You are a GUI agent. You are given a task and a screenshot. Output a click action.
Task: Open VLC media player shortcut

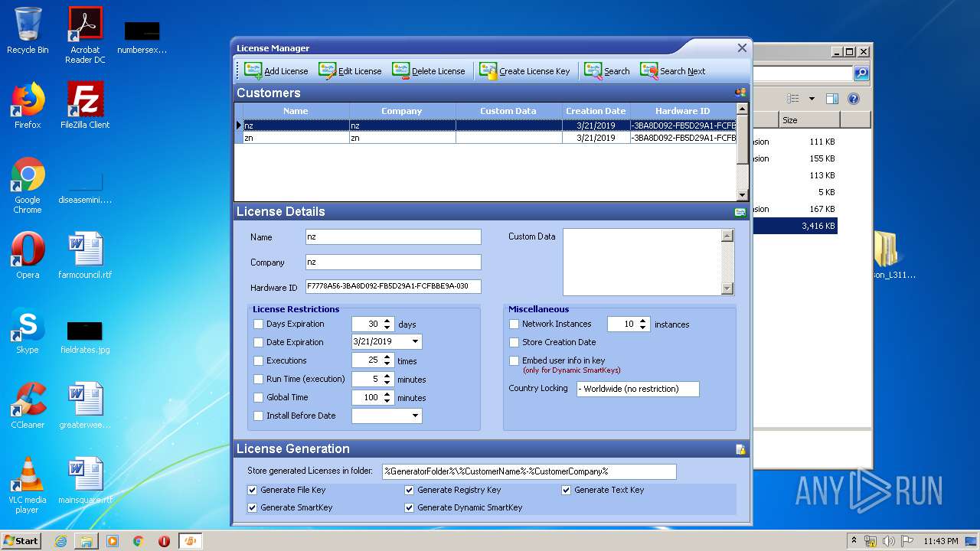click(28, 485)
